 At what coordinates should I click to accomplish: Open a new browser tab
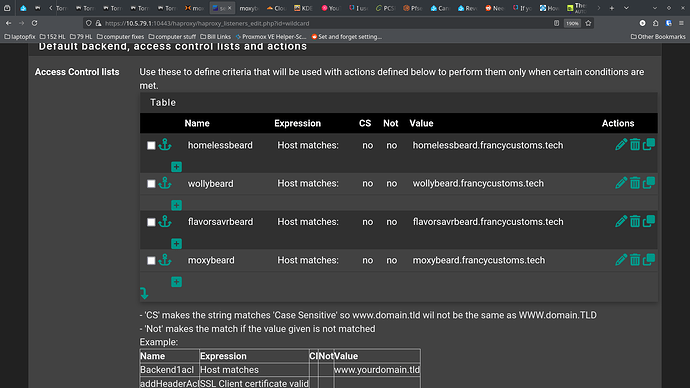pos(612,8)
